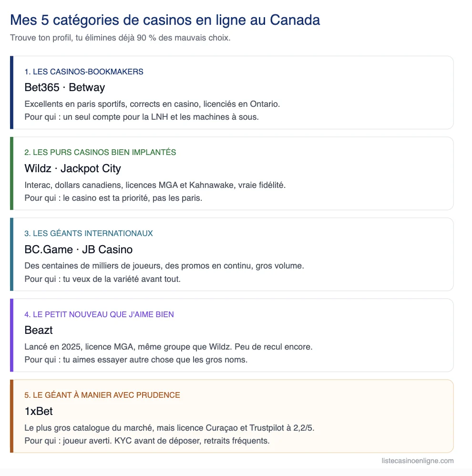The image size is (472, 476).
Task: Click the subtitle 'Trouve ton profil' line
Action: pyautogui.click(x=120, y=38)
